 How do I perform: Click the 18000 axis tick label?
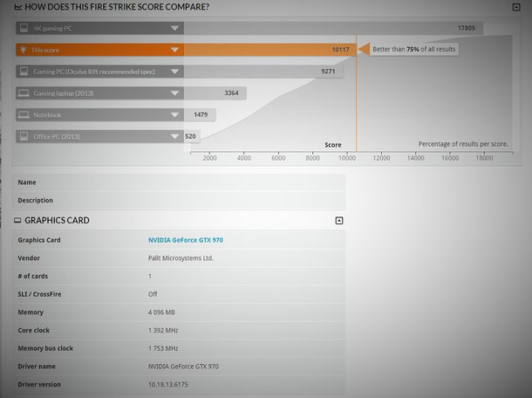pyautogui.click(x=484, y=158)
